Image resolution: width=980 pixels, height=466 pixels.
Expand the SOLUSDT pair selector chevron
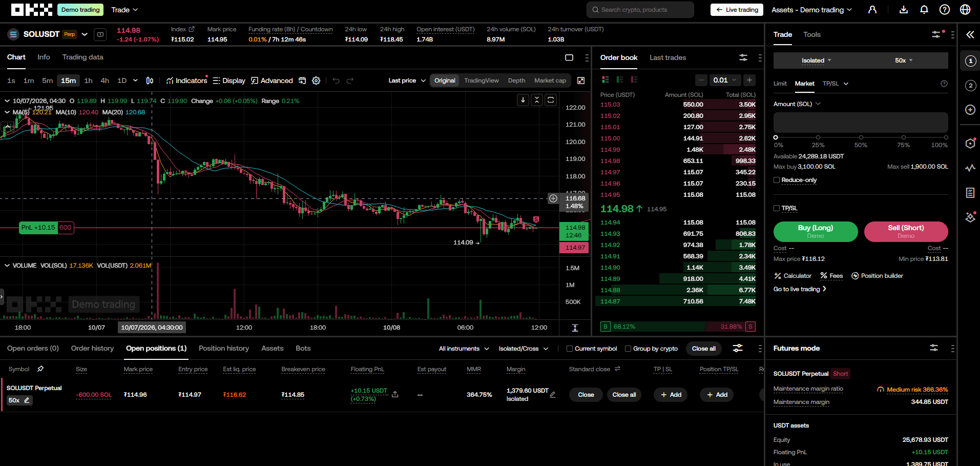(x=85, y=34)
